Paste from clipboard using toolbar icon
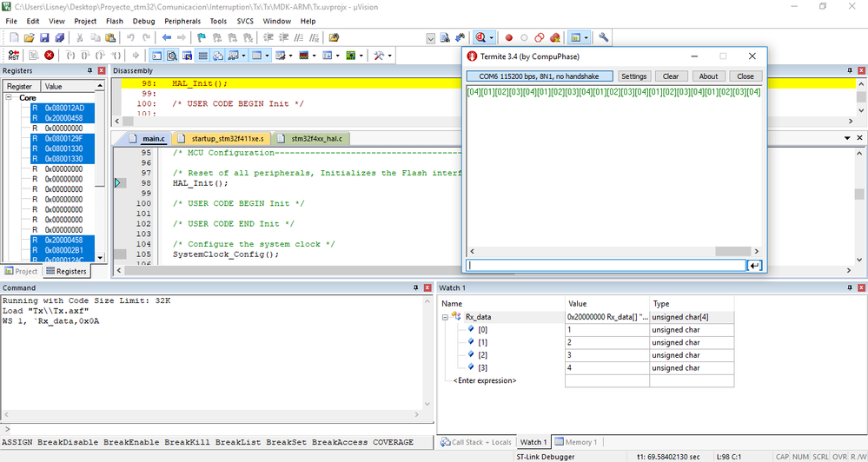Screen dimensions: 868x462 (x=110, y=37)
